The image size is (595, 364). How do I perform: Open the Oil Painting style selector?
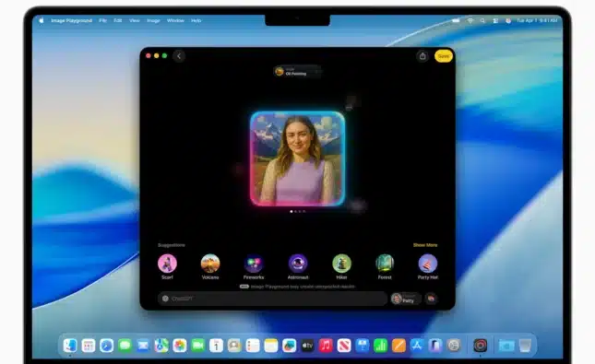[297, 71]
